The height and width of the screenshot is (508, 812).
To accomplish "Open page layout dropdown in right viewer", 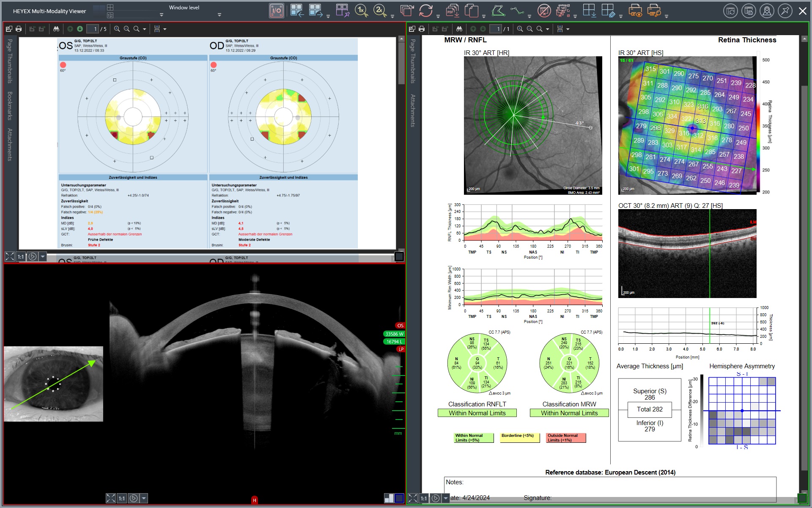I will [568, 29].
